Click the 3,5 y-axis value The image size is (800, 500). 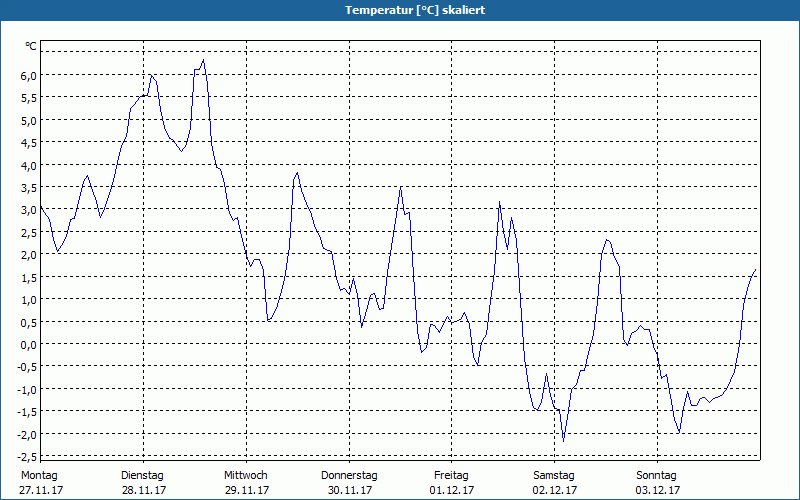click(x=29, y=188)
